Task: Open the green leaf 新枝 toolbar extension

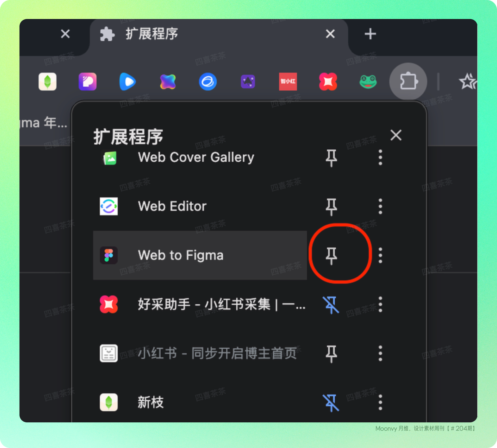Action: pyautogui.click(x=47, y=82)
